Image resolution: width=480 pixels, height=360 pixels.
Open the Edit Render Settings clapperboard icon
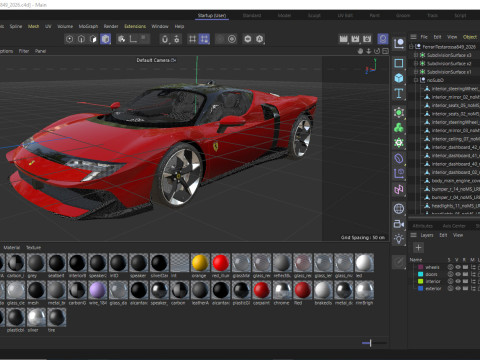coord(367,39)
